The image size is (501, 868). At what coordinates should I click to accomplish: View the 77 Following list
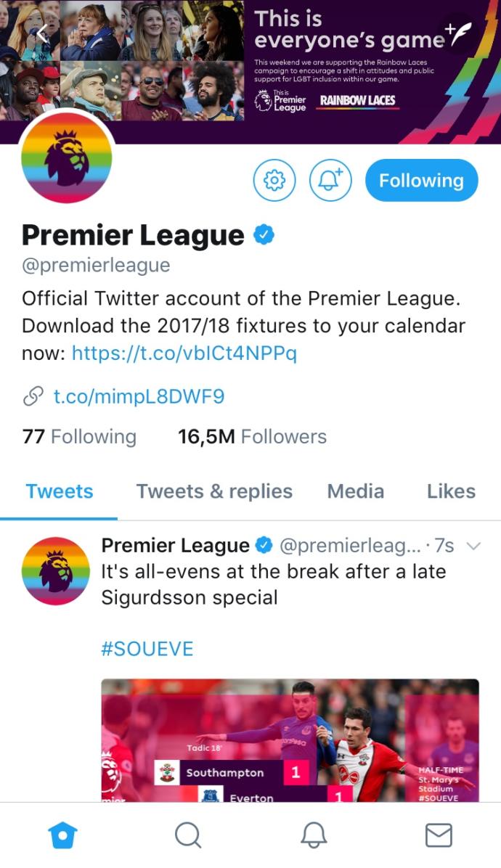79,437
